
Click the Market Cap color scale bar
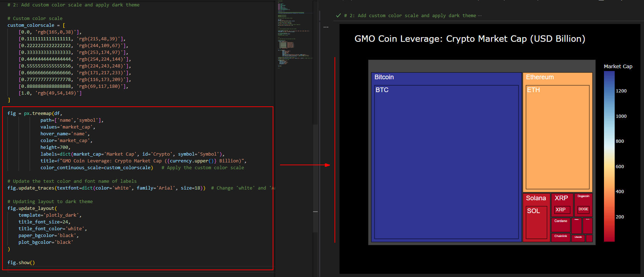point(609,156)
